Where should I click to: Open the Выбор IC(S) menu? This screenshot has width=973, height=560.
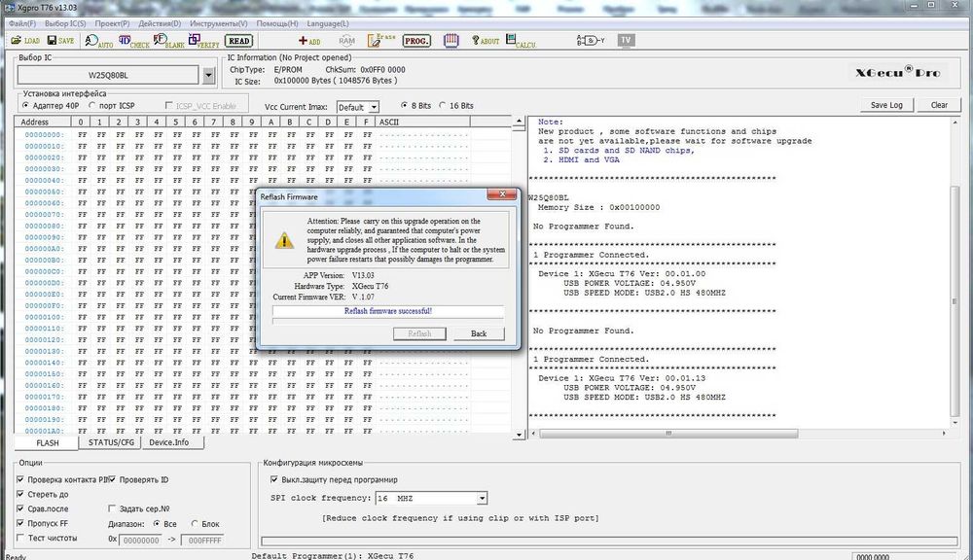pyautogui.click(x=65, y=23)
